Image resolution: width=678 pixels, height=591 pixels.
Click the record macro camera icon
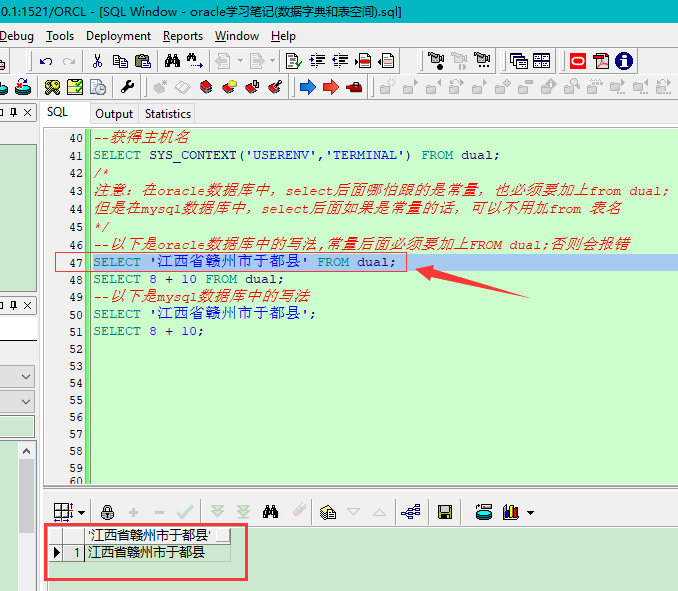tap(436, 61)
